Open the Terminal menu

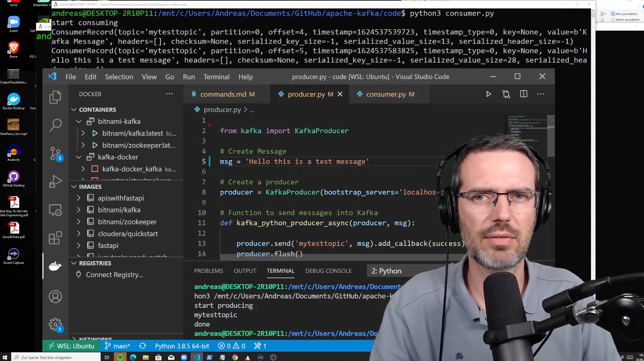click(216, 77)
